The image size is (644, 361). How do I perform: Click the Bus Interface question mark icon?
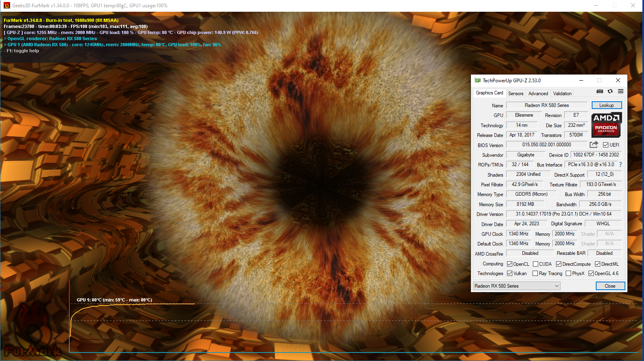pos(620,164)
